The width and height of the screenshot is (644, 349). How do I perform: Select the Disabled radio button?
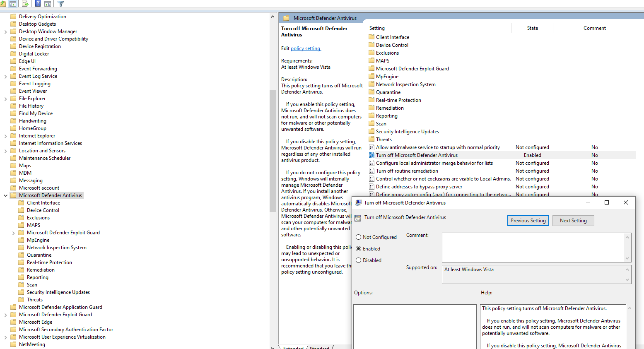coord(359,260)
